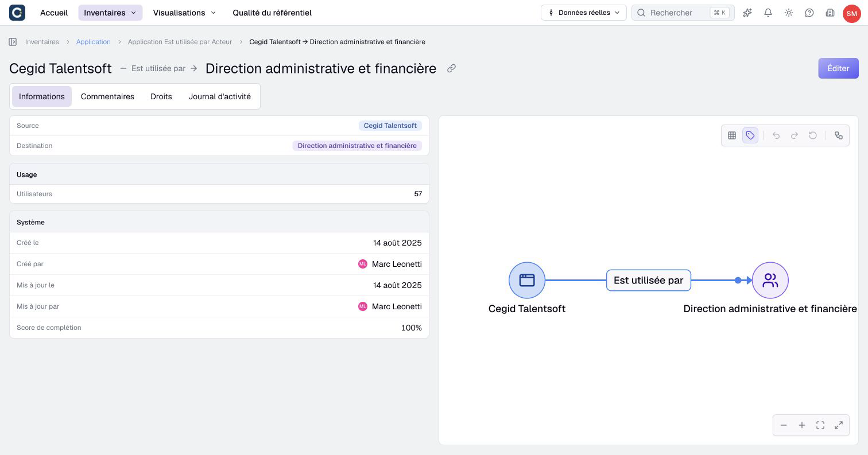This screenshot has width=868, height=455.
Task: Open the Visualisations dropdown menu
Action: tap(184, 13)
